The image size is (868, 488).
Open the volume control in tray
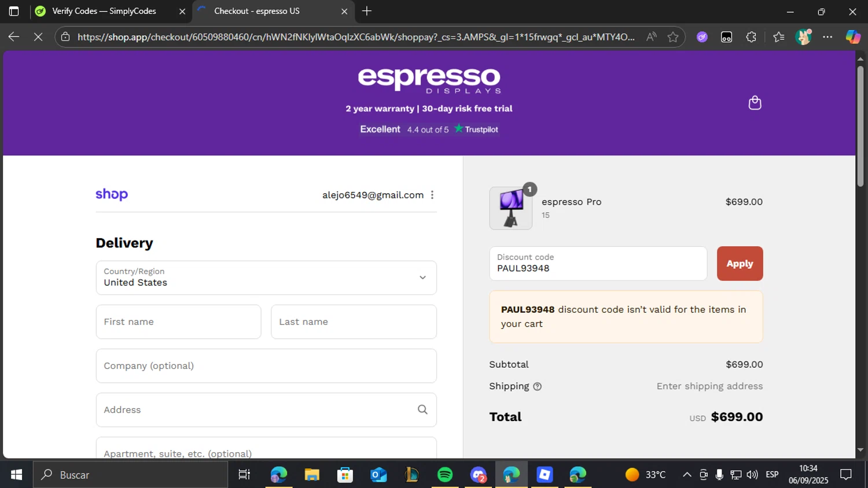click(752, 475)
